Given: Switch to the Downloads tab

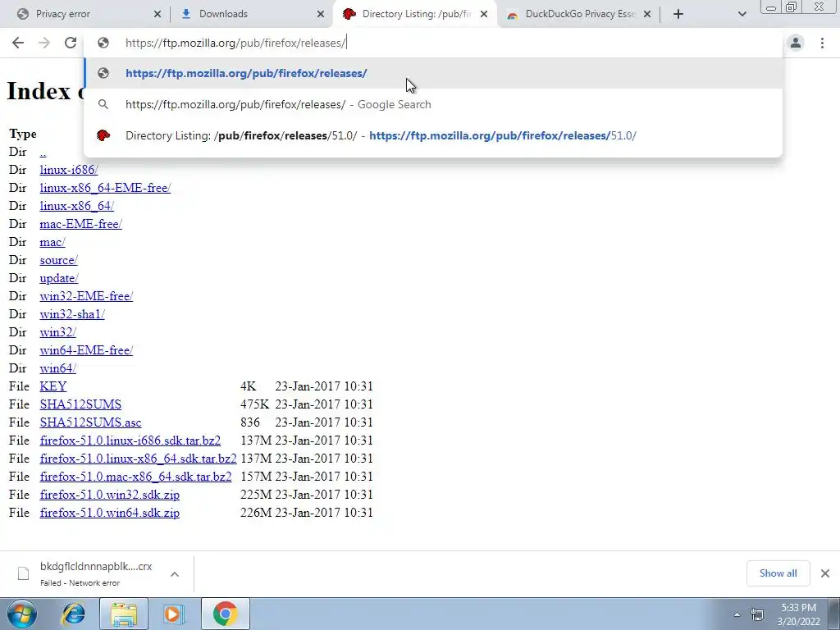Looking at the screenshot, I should point(252,14).
